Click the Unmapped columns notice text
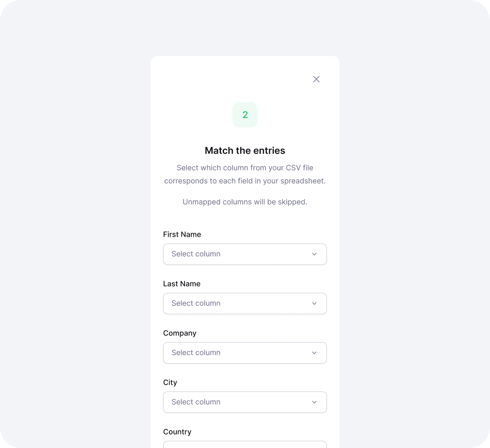490x448 pixels. point(245,202)
